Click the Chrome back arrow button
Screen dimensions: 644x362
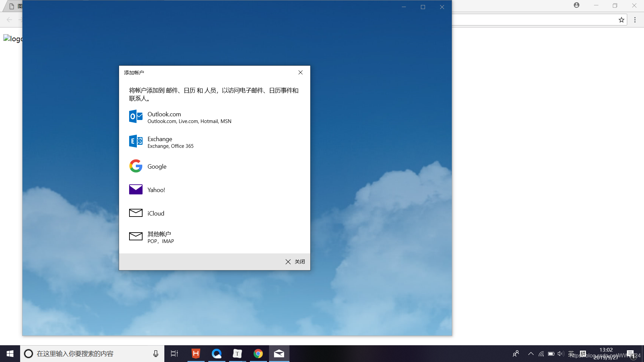9,20
